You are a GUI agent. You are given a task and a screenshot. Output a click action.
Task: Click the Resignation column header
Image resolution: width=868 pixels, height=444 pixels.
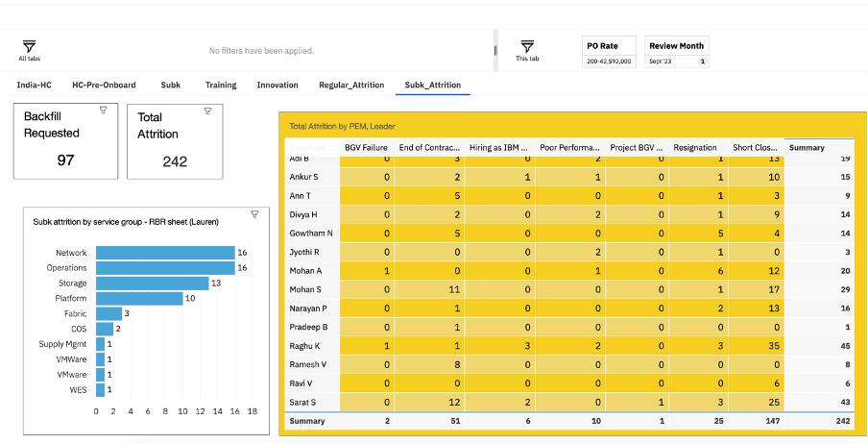point(695,147)
